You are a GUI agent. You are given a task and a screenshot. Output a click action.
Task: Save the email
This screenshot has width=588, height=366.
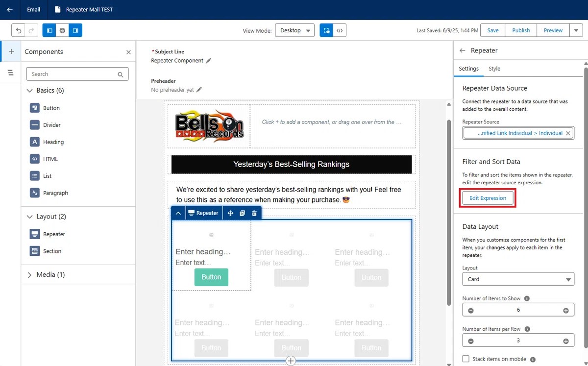(493, 30)
